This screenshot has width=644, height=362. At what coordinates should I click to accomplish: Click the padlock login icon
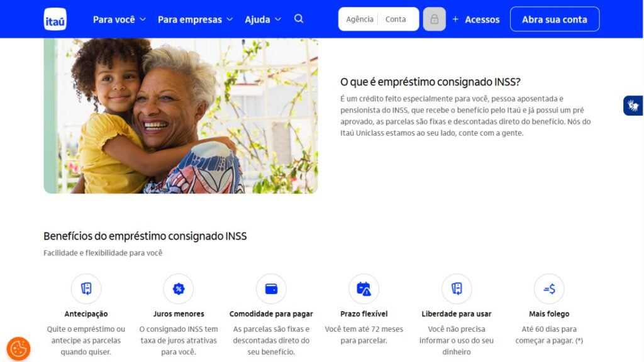coord(434,19)
